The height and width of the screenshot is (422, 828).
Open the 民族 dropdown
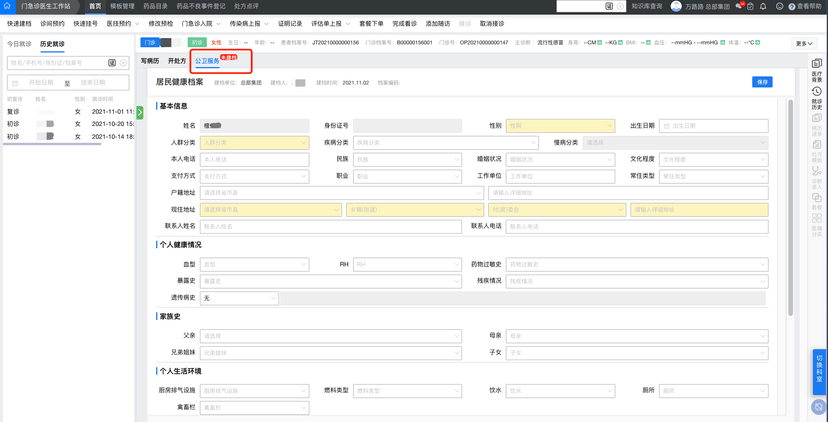tap(407, 160)
